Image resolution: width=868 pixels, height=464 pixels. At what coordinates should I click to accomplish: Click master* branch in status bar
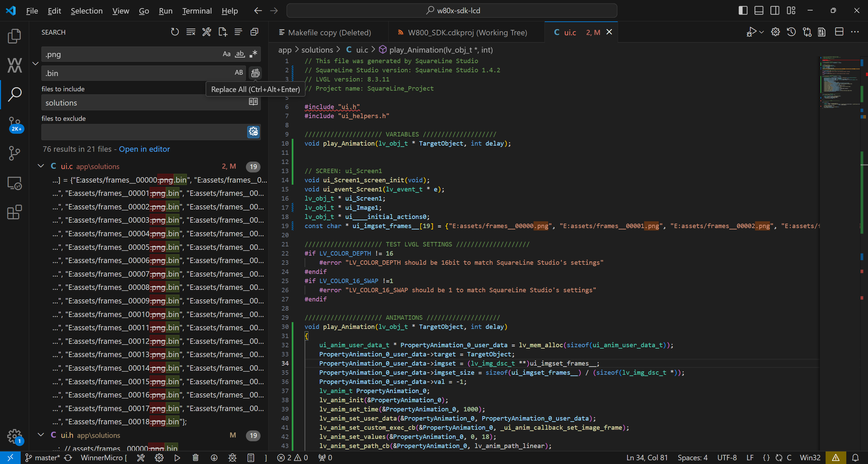coord(43,458)
